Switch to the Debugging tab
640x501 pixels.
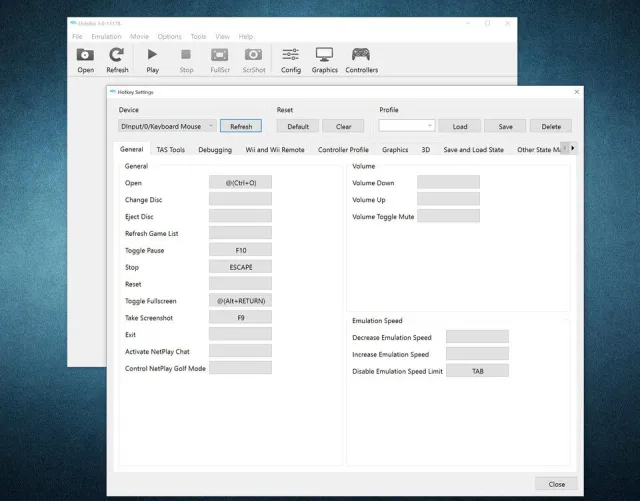(x=215, y=149)
